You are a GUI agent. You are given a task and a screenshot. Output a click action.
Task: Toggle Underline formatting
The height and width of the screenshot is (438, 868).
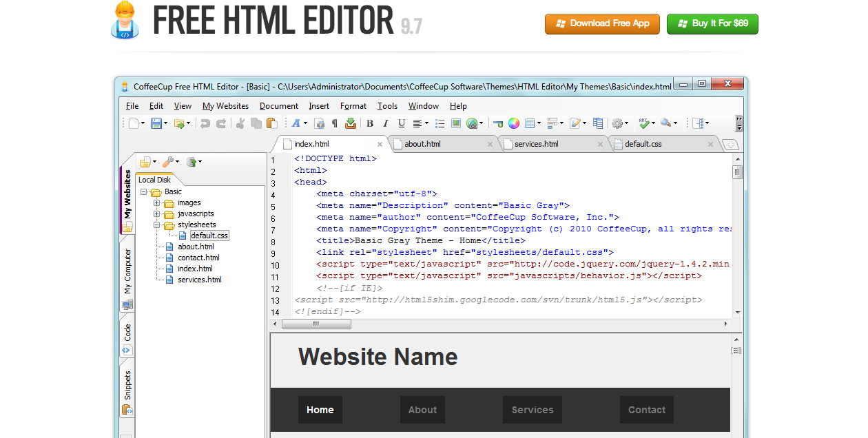coord(402,123)
